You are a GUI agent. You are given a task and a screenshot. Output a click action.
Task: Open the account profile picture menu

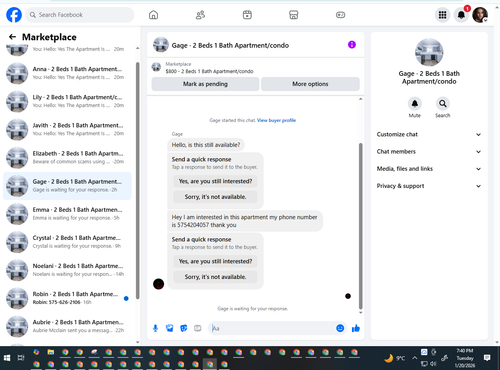coord(480,15)
